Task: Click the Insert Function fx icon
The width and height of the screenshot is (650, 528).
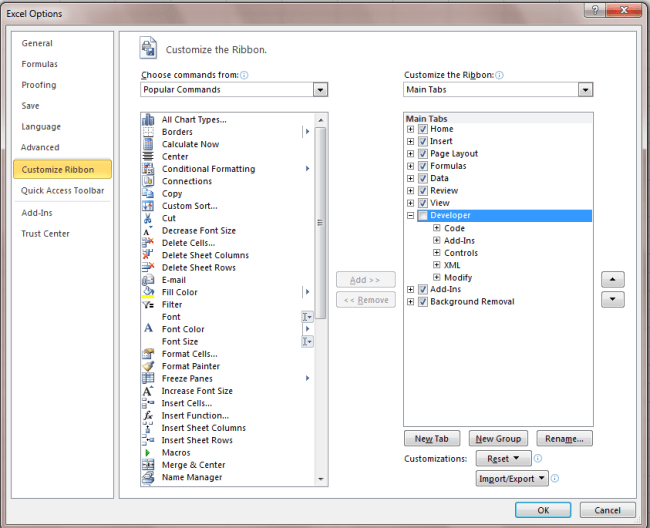Action: pos(149,416)
